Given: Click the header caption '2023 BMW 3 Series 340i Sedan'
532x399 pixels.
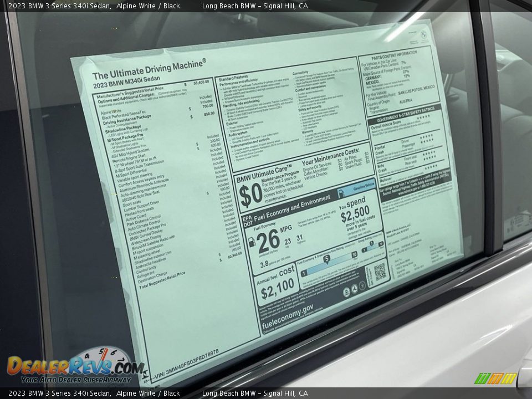Looking at the screenshot, I should (60, 6).
